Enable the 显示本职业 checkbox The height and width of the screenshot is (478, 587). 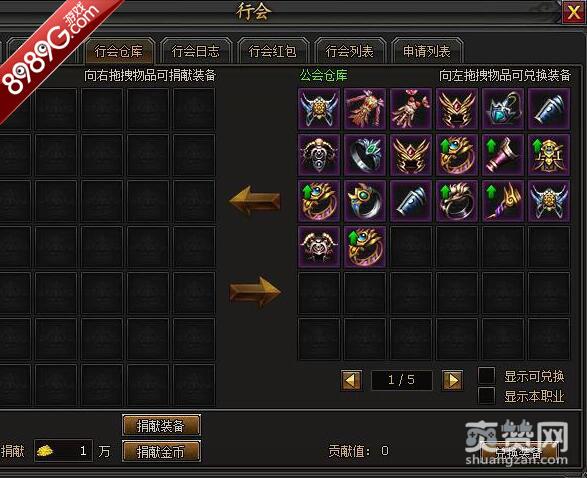pos(487,395)
